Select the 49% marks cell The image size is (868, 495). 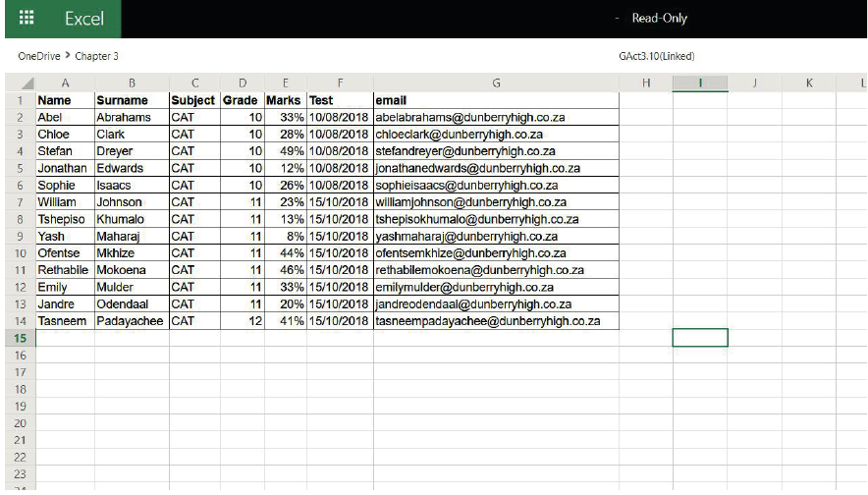pyautogui.click(x=286, y=151)
